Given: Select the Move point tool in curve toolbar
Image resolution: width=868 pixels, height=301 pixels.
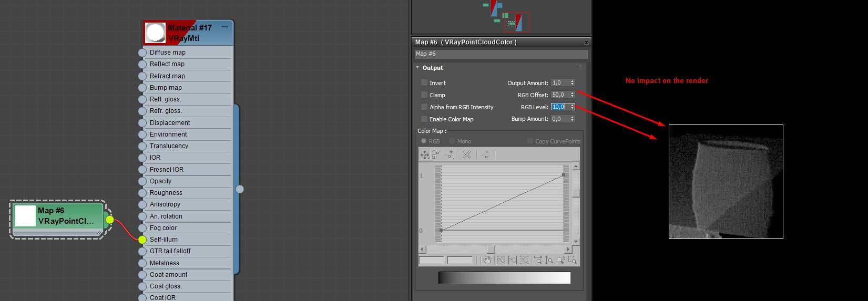Looking at the screenshot, I should [425, 154].
